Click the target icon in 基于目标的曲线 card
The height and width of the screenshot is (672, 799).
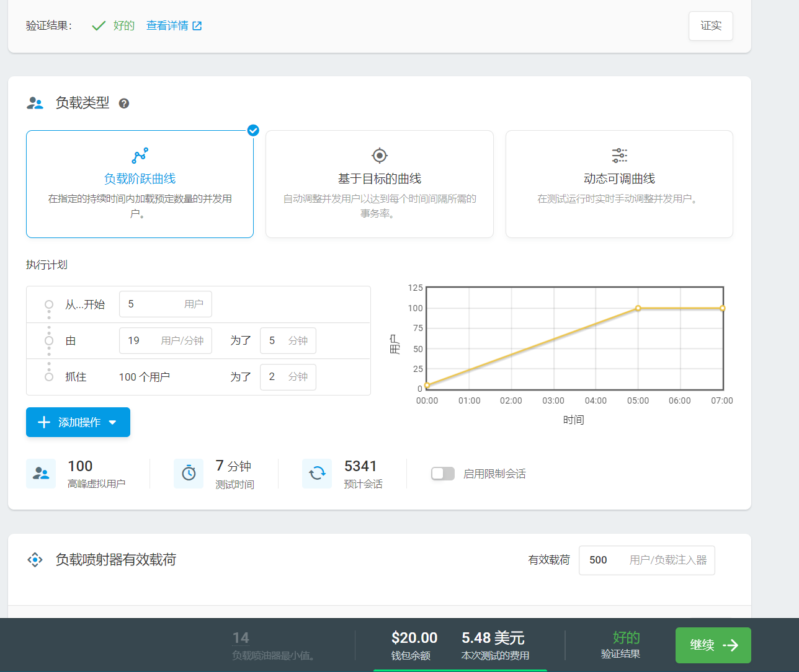tap(380, 155)
